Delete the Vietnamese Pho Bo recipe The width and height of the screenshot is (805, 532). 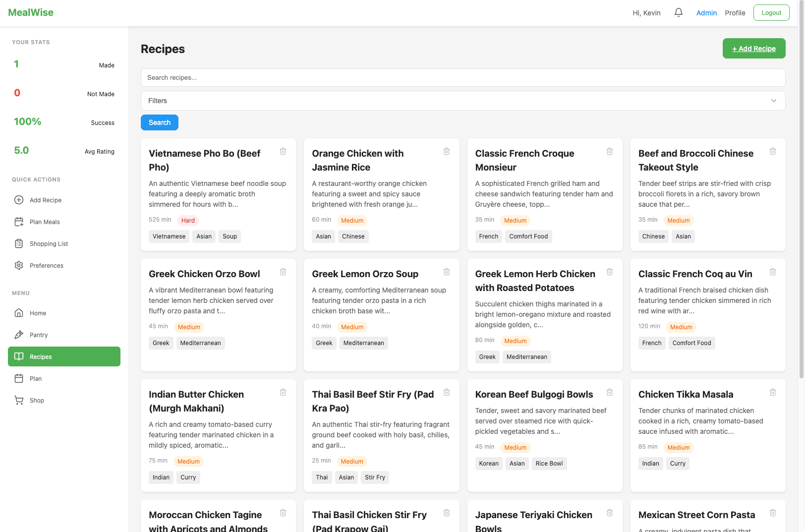[x=283, y=151]
